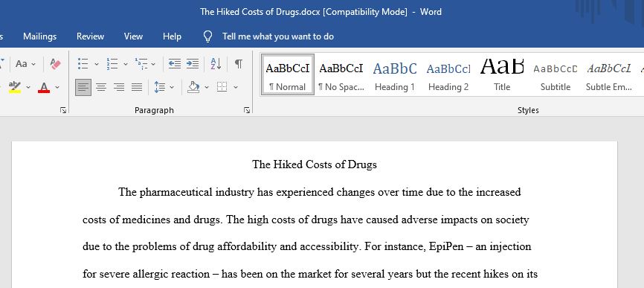The image size is (644, 288).
Task: Open Paragraph settings dialog launcher
Action: pos(246,110)
